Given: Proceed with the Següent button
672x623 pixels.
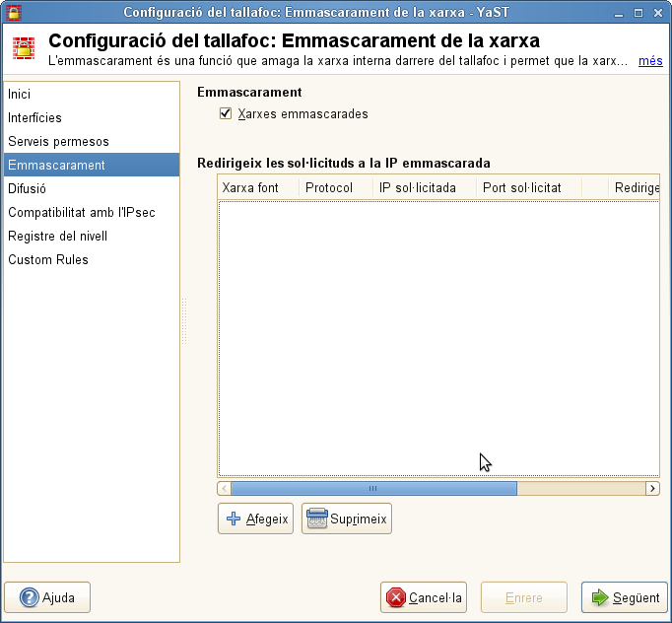Looking at the screenshot, I should click(625, 597).
